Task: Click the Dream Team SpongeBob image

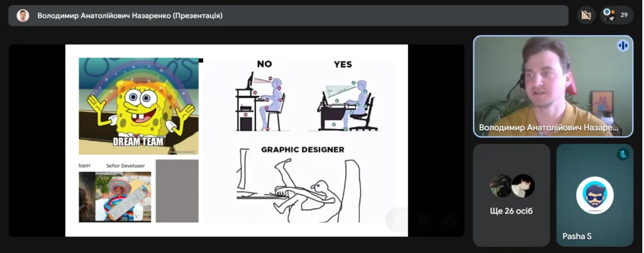Action: tap(138, 106)
